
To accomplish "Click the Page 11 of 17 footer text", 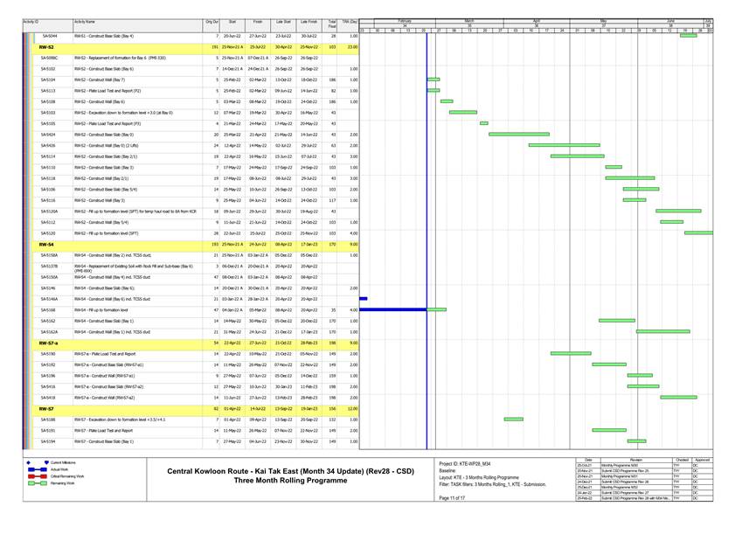I will [x=453, y=497].
